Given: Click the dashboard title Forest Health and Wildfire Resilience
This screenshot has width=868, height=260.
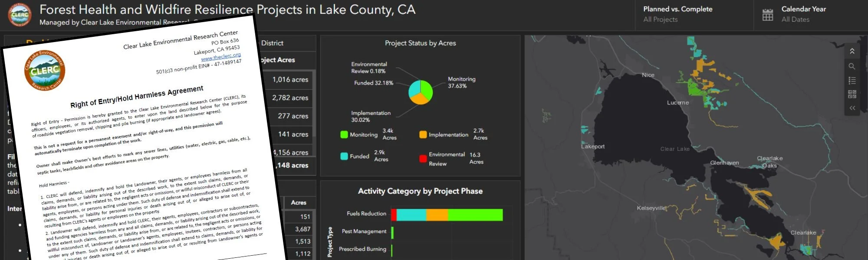Looking at the screenshot, I should 227,10.
